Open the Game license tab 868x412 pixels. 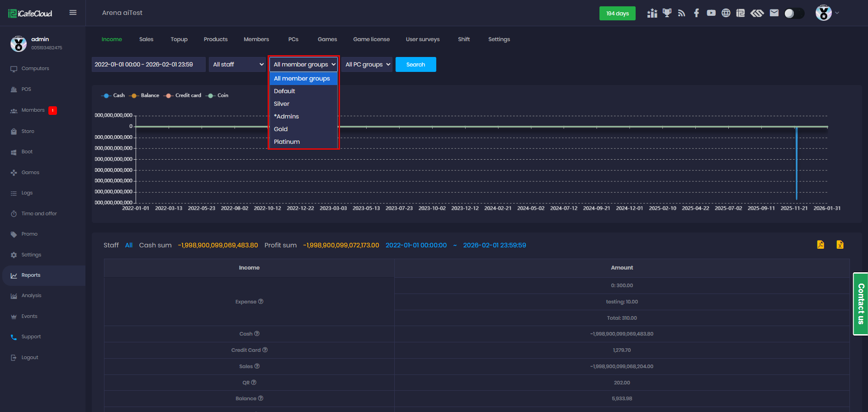click(371, 39)
